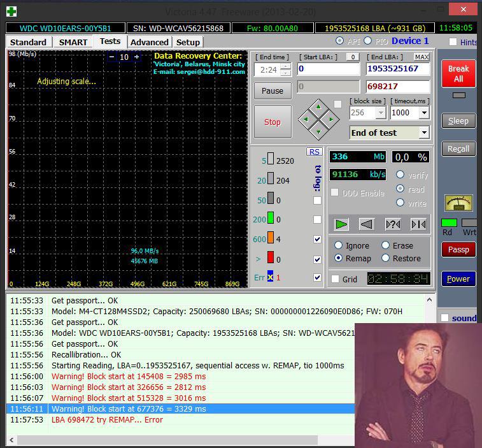Image resolution: width=482 pixels, height=448 pixels.
Task: Switch to the Advanced tab
Action: pyautogui.click(x=150, y=42)
